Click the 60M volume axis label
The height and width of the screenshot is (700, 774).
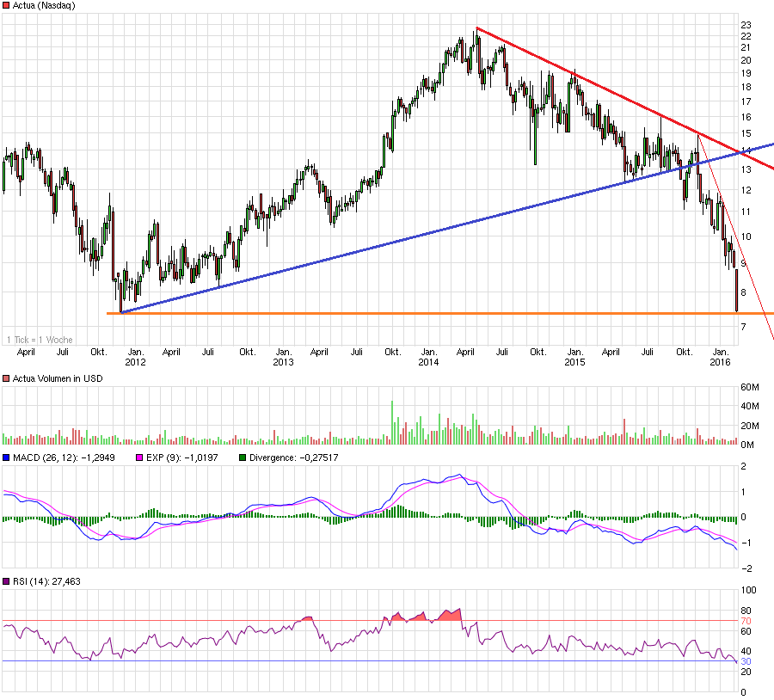click(x=750, y=388)
